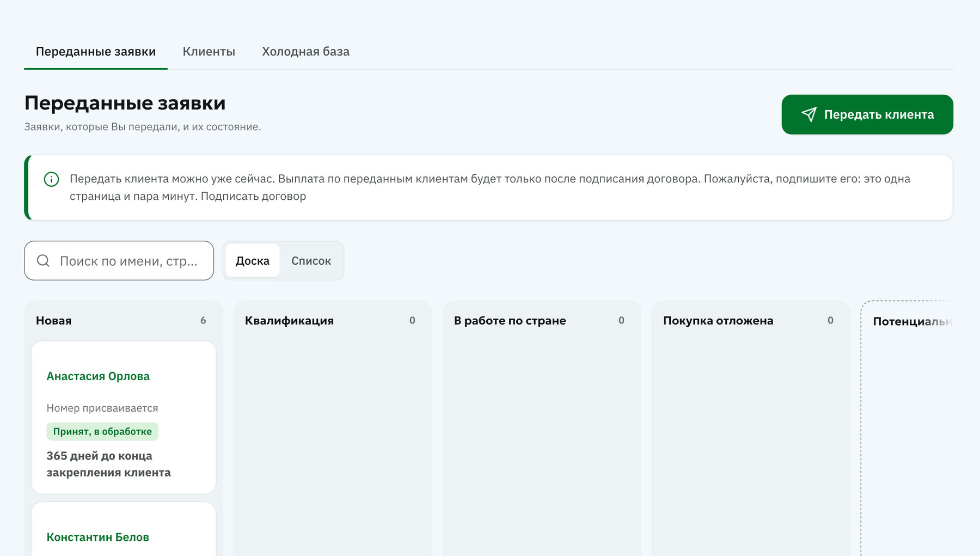Image resolution: width=980 pixels, height=556 pixels.
Task: Click the Квалификация column header
Action: [290, 321]
